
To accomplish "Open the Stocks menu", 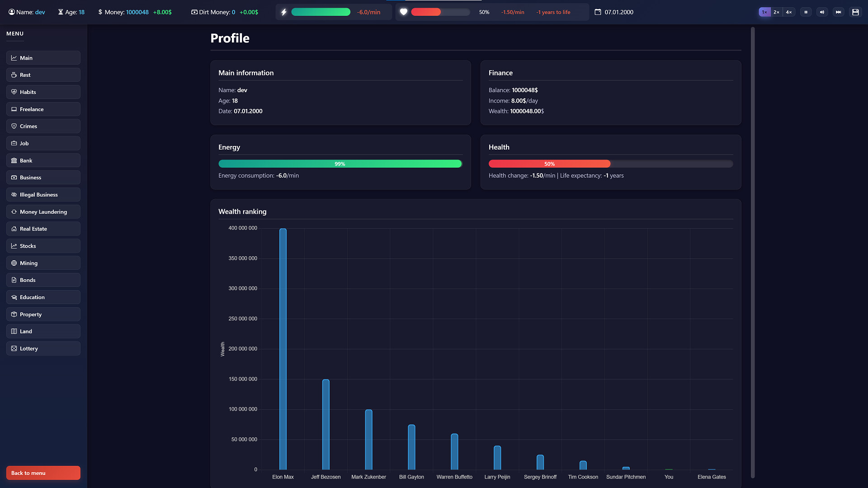I will 43,246.
